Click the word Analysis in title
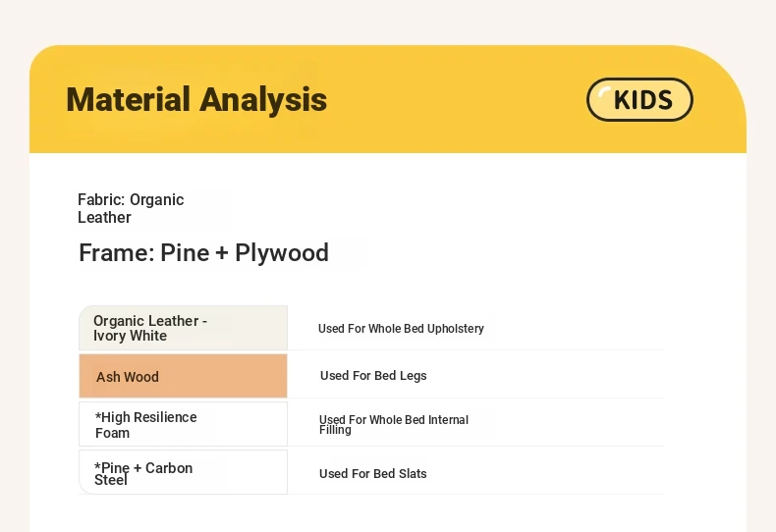This screenshot has height=532, width=776. point(263,99)
